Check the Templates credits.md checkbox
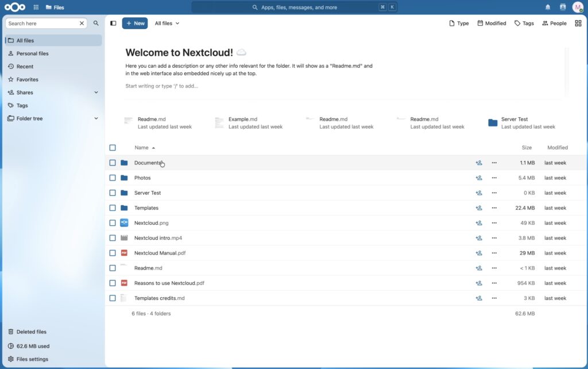This screenshot has height=369, width=588. 113,298
